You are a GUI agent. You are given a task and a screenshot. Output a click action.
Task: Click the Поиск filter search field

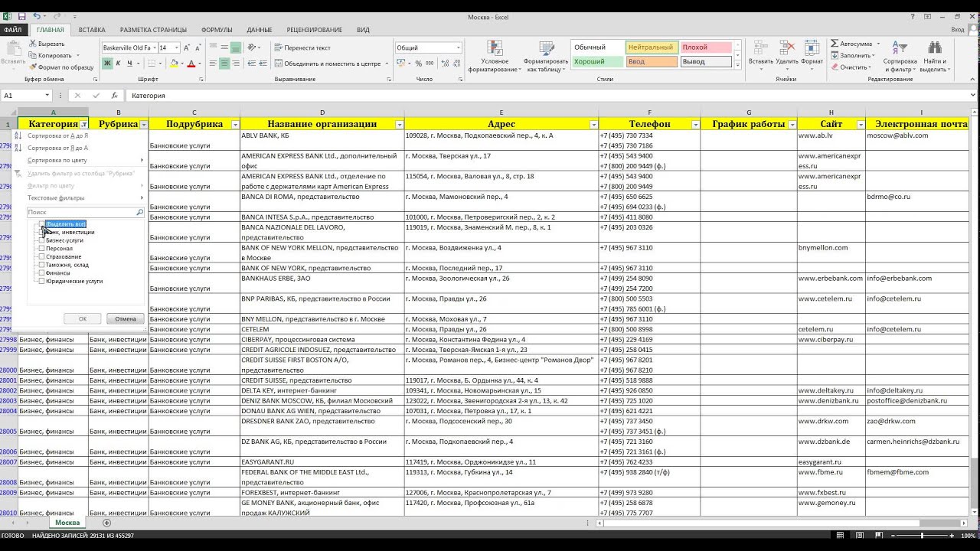(x=85, y=212)
